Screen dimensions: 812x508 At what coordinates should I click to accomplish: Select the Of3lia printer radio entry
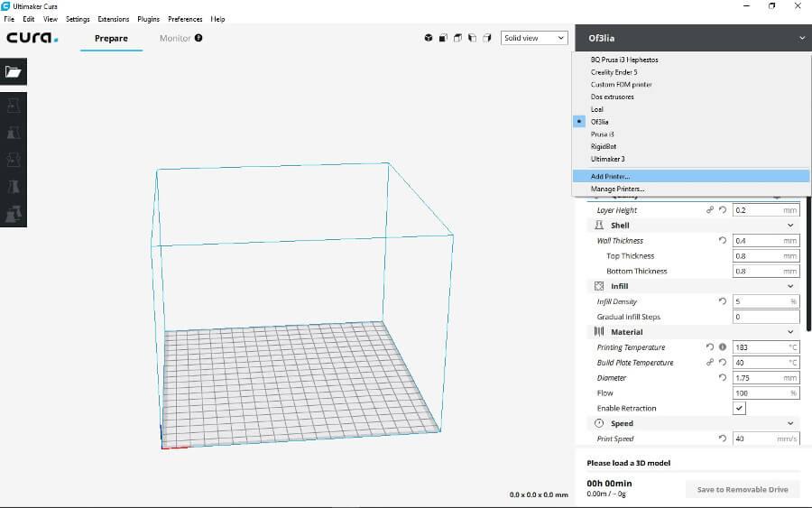pos(579,121)
